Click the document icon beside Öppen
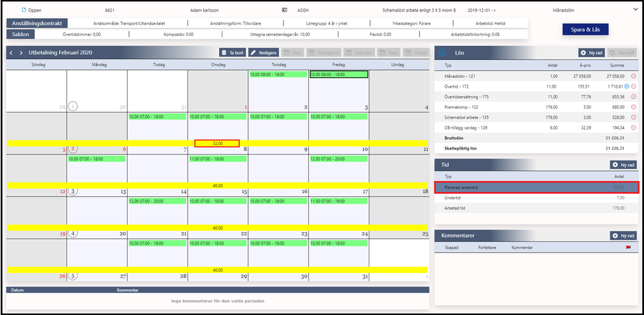Image resolution: width=644 pixels, height=315 pixels. click(x=23, y=10)
